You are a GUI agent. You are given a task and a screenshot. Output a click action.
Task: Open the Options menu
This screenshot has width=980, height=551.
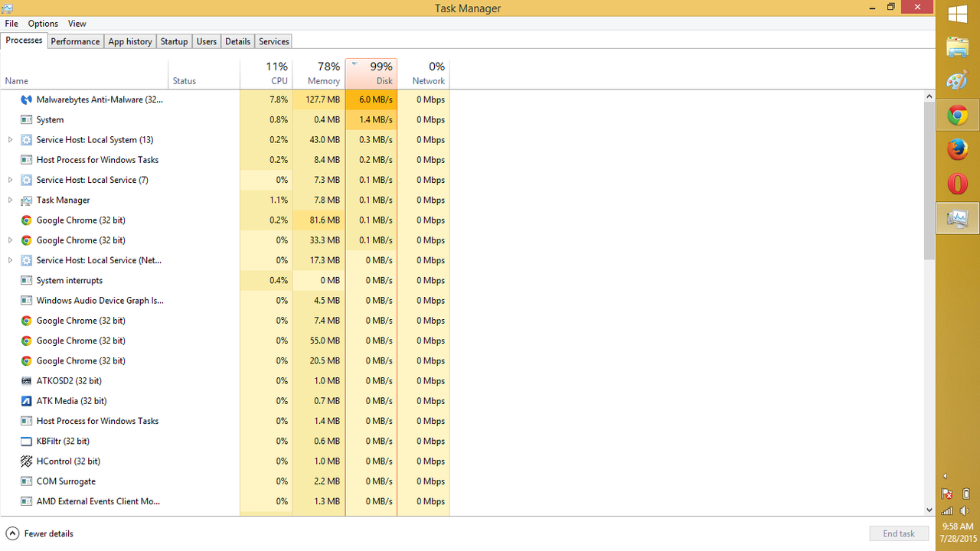pyautogui.click(x=43, y=24)
